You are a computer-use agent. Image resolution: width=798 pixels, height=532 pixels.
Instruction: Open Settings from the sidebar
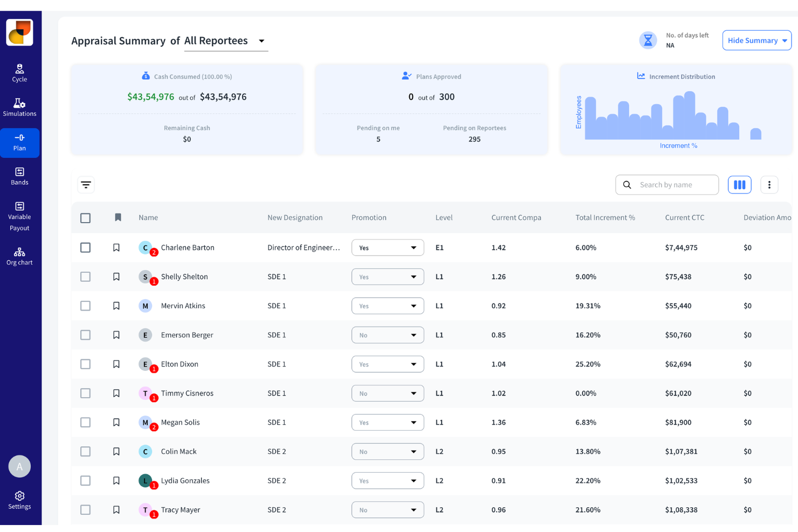[19, 500]
